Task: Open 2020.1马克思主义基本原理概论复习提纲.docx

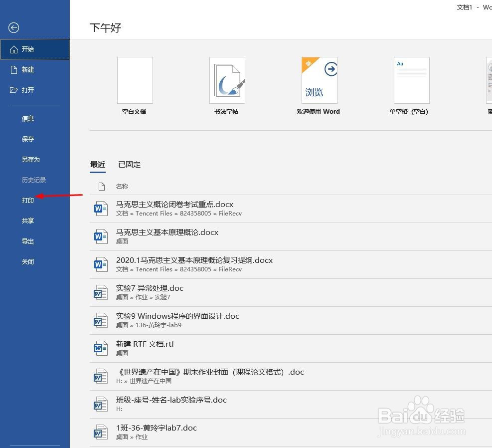Action: (291, 264)
